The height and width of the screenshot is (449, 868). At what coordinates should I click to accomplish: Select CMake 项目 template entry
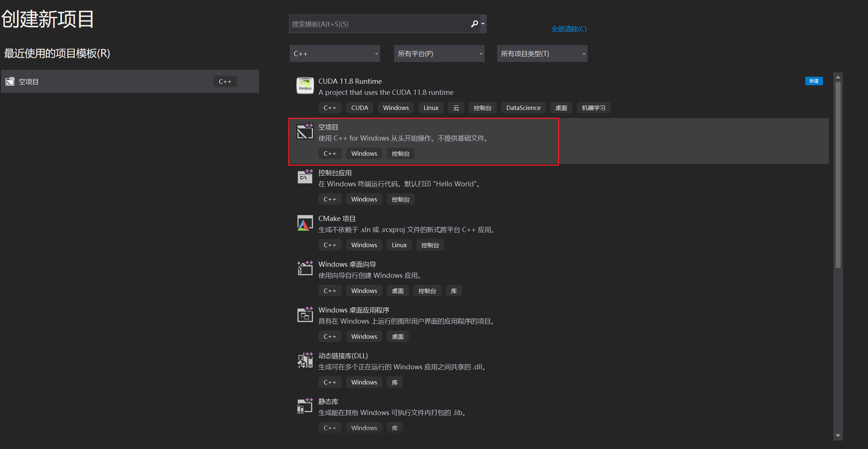pyautogui.click(x=337, y=219)
